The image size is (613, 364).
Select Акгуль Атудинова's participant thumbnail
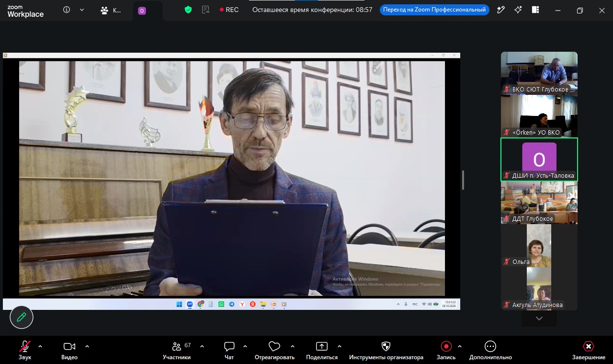click(x=539, y=288)
